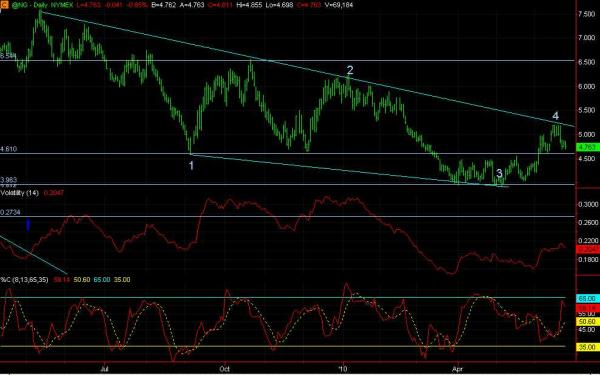Click the yellow 50.60 tag on right axis
The width and height of the screenshot is (600, 375).
[x=587, y=322]
